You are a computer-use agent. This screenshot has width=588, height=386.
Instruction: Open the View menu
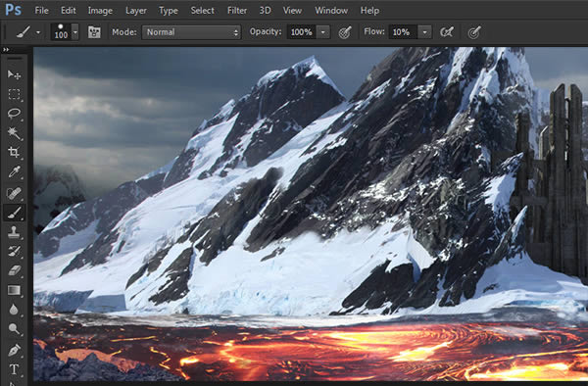[292, 11]
